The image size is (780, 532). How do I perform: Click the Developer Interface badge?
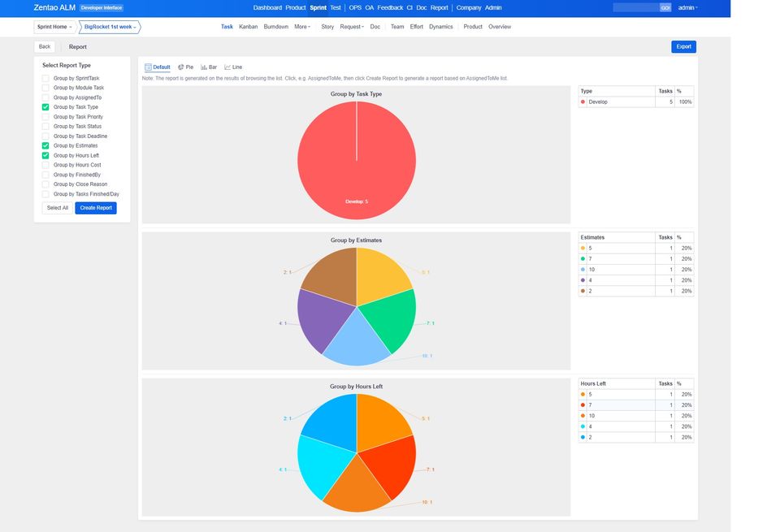point(102,7)
